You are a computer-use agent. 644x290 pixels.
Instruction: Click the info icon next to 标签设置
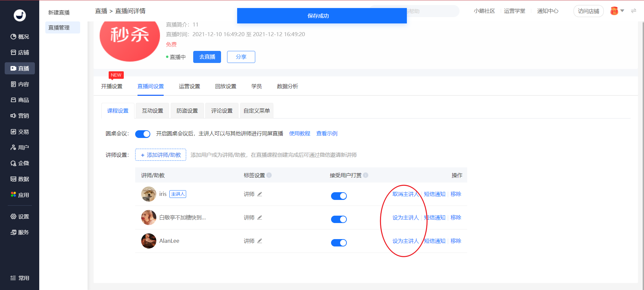[x=269, y=175]
